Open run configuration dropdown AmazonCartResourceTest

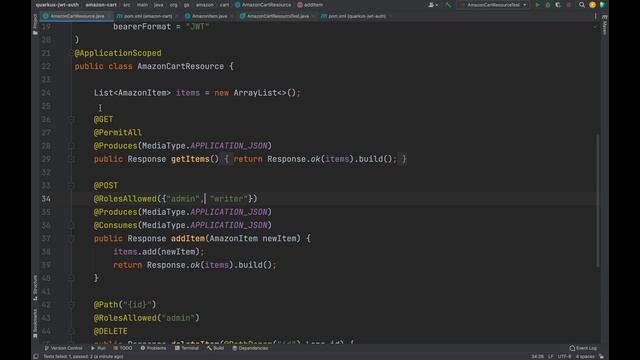493,5
